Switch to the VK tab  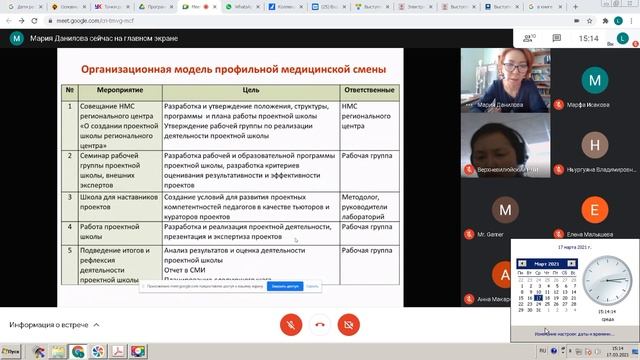[111, 7]
